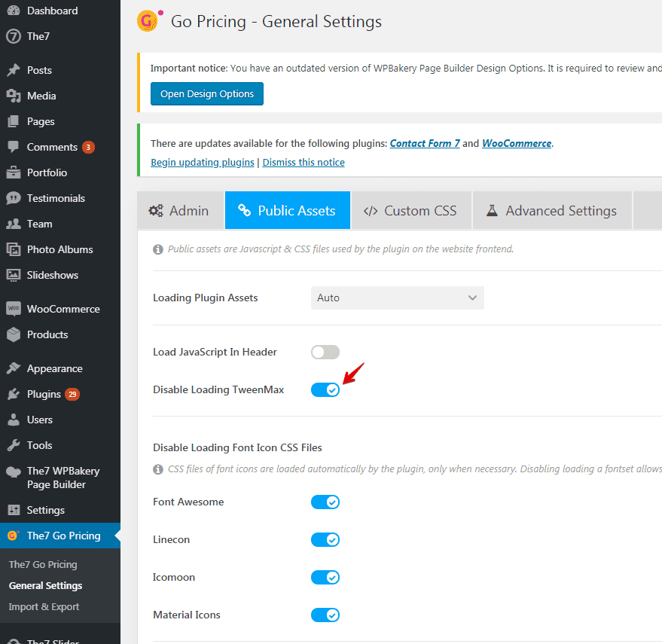Open the Loading Plugin Assets dropdown
The height and width of the screenshot is (644, 662).
tap(398, 298)
